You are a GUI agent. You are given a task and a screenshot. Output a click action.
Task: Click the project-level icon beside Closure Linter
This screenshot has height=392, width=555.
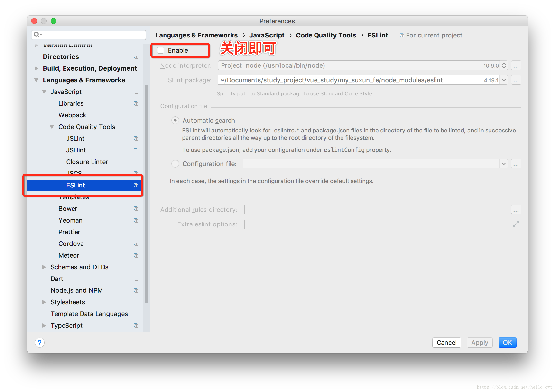[x=136, y=162]
